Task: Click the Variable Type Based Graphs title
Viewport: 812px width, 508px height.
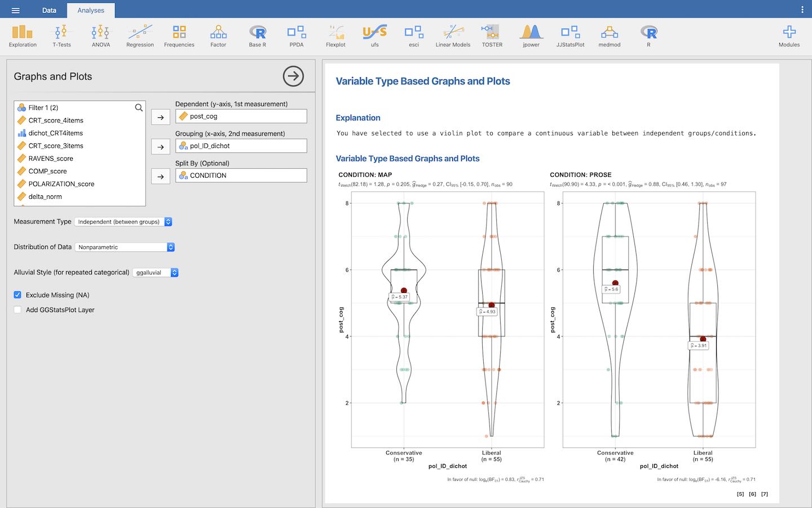Action: click(422, 81)
